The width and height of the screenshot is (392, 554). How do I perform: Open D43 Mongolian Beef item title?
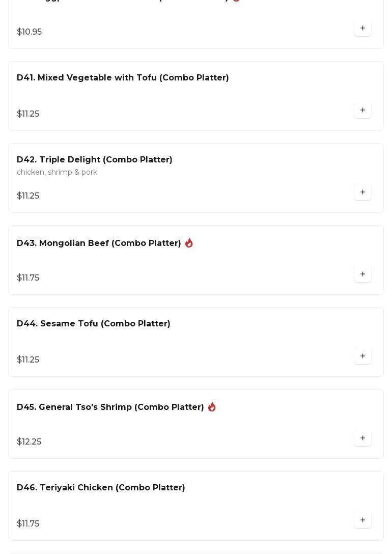click(99, 243)
